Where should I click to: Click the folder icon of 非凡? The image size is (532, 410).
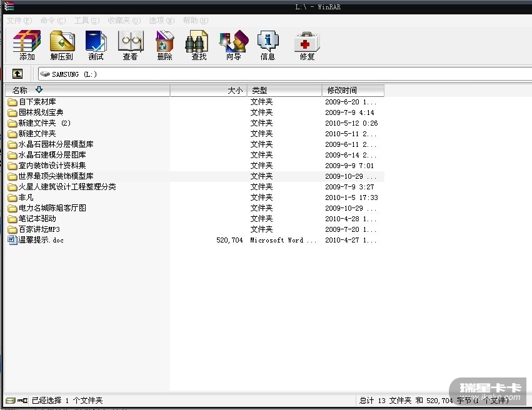coord(13,197)
